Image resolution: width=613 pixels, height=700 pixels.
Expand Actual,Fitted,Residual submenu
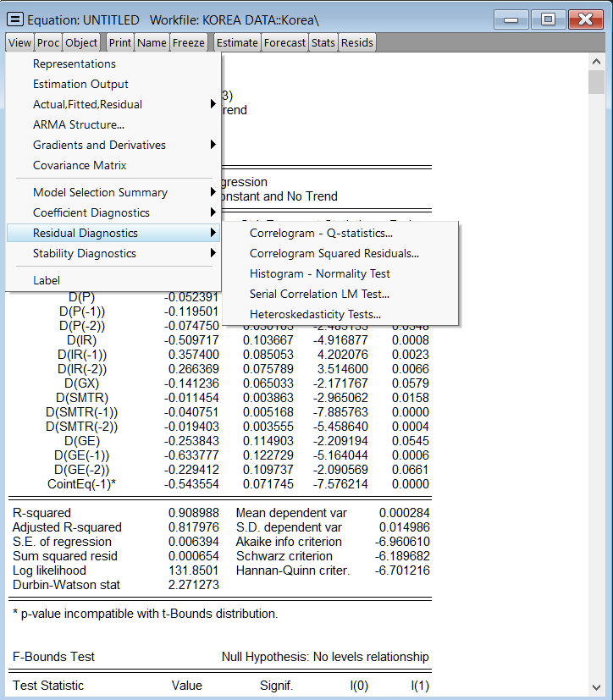point(87,104)
